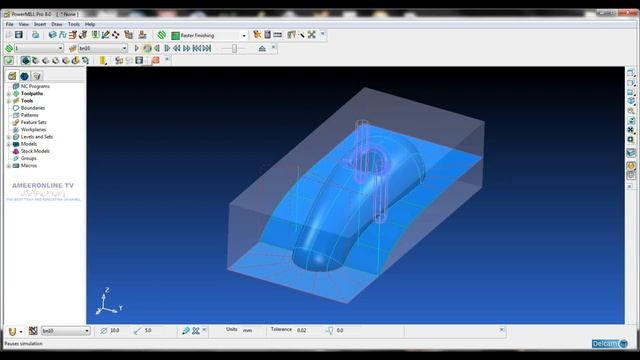
Task: Click the orange shaded view icon
Action: point(631,165)
